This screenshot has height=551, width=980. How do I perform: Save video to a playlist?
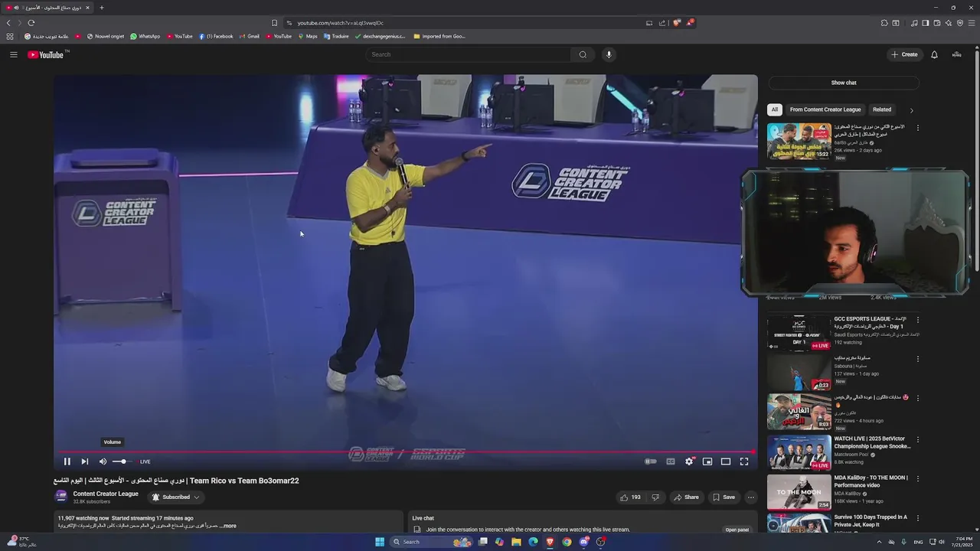tap(724, 497)
